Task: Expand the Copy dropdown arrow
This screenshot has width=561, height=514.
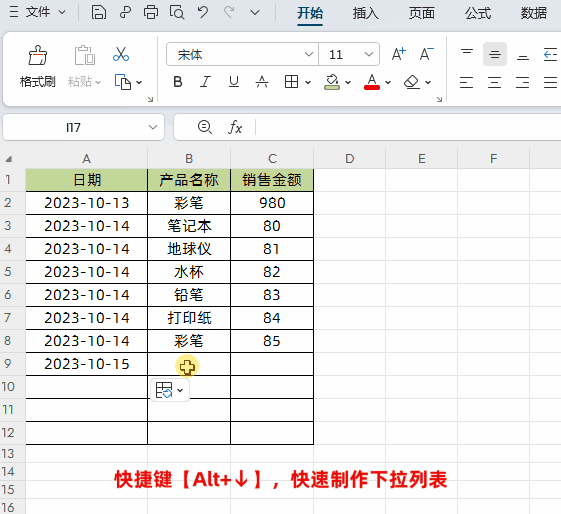Action: [139, 83]
